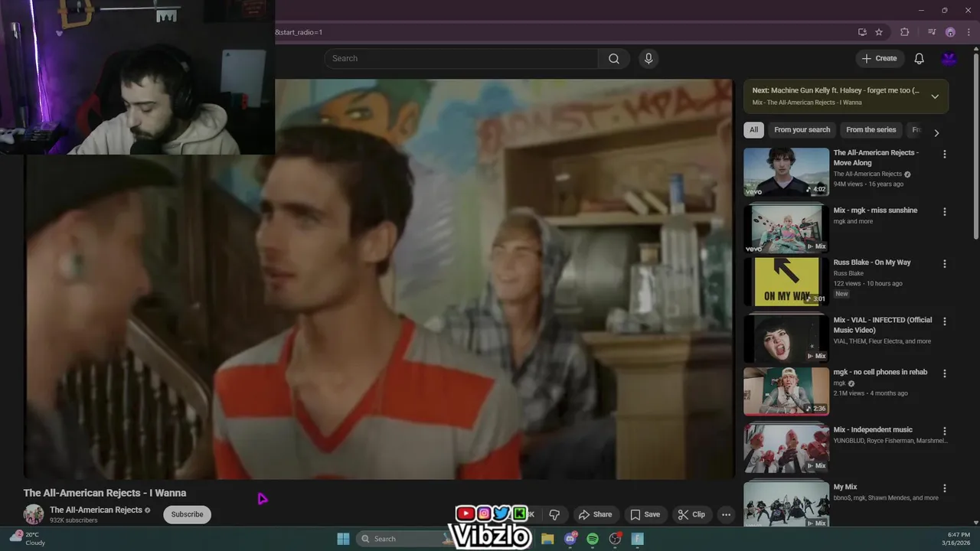980x551 pixels.
Task: Open no cell phones in rehab thumbnail
Action: [786, 391]
